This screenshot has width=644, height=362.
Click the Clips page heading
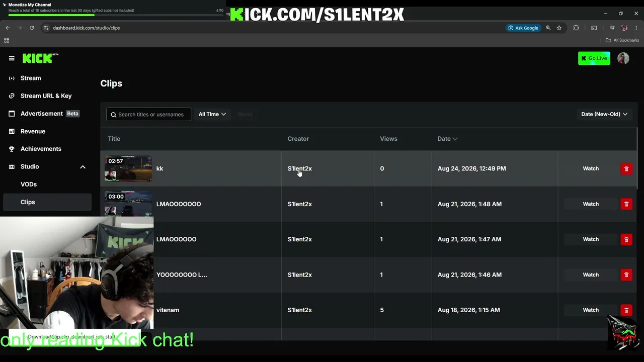(111, 83)
